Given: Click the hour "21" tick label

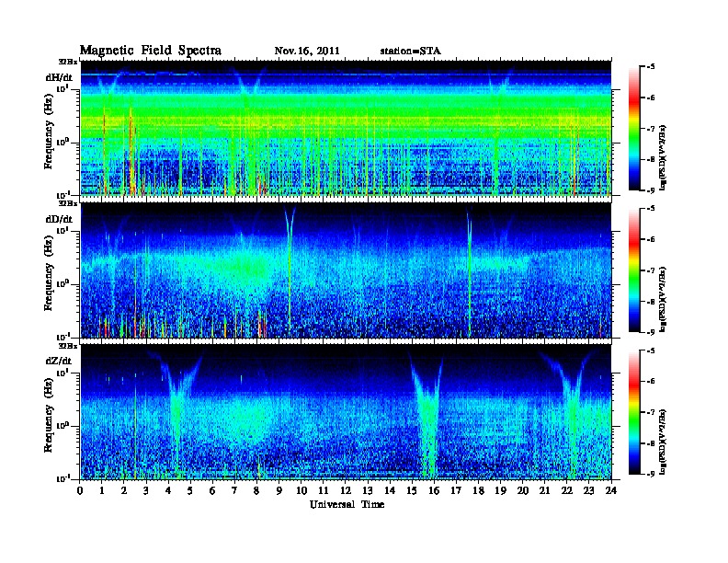Looking at the screenshot, I should pyautogui.click(x=544, y=491).
